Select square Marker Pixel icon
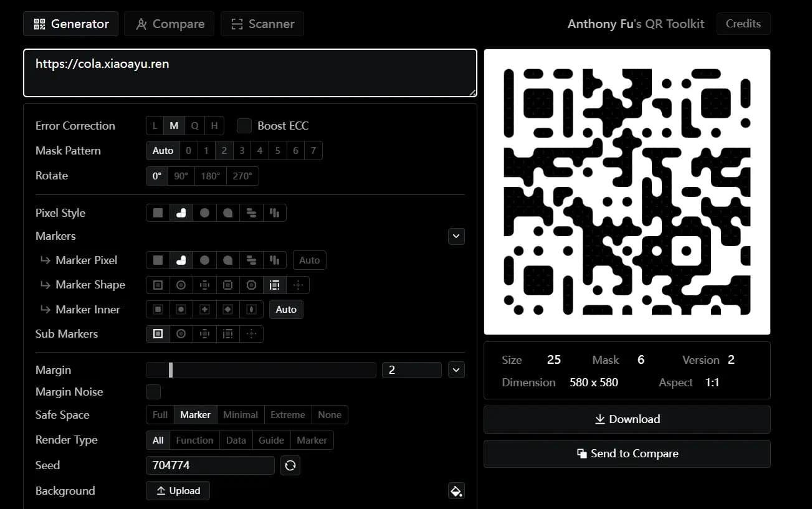 (x=158, y=260)
